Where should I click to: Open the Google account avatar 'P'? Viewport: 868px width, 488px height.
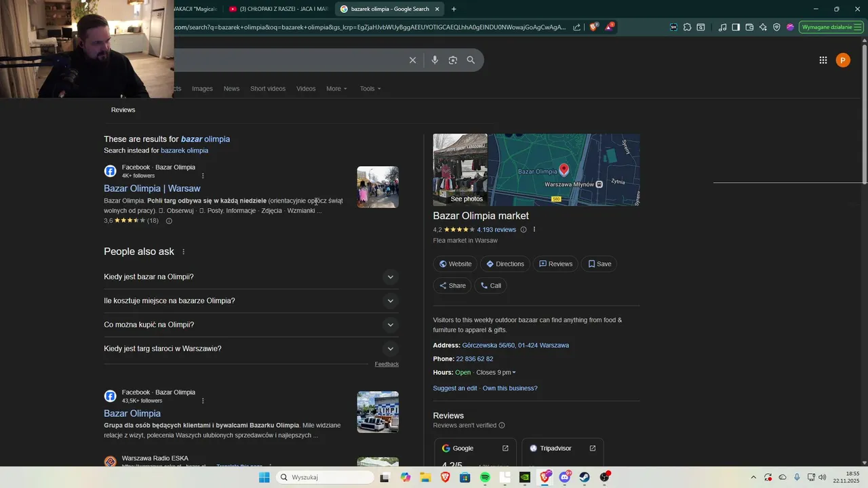(x=843, y=60)
